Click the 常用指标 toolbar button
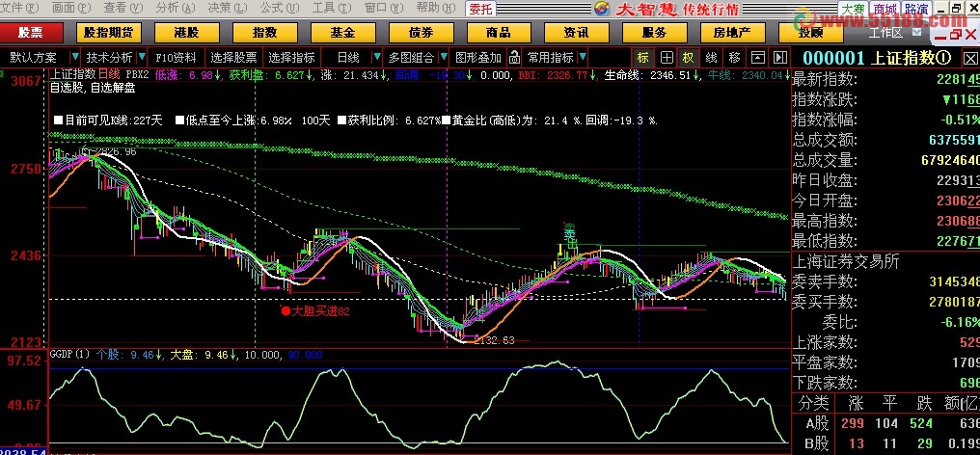The width and height of the screenshot is (980, 455). click(x=550, y=58)
